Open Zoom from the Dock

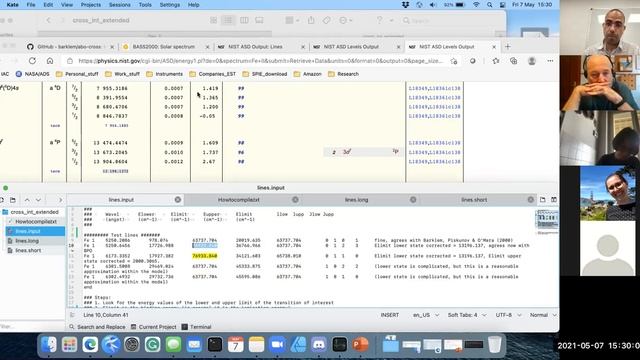277,345
